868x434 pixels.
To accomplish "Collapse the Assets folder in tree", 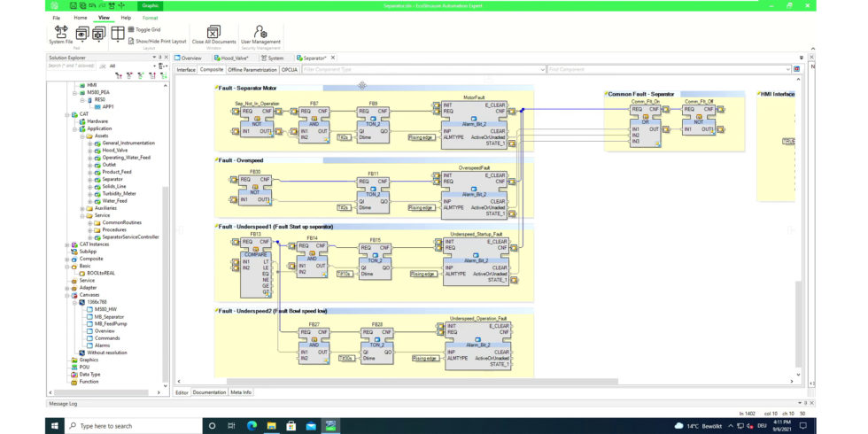I will pos(82,136).
